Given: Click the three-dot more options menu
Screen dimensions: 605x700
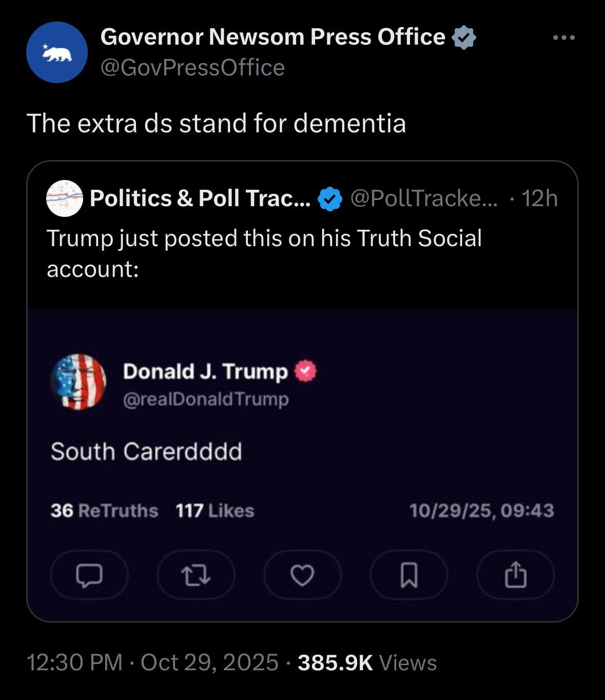Looking at the screenshot, I should point(564,37).
